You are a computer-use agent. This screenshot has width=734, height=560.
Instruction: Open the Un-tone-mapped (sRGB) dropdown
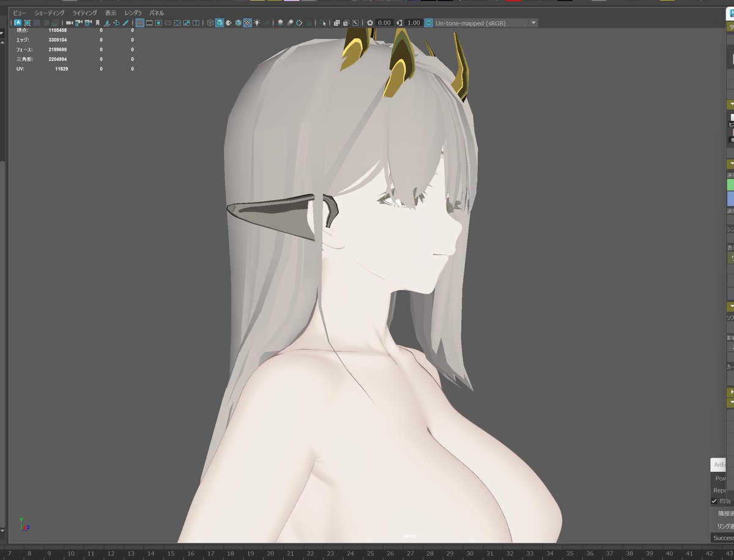pos(486,23)
